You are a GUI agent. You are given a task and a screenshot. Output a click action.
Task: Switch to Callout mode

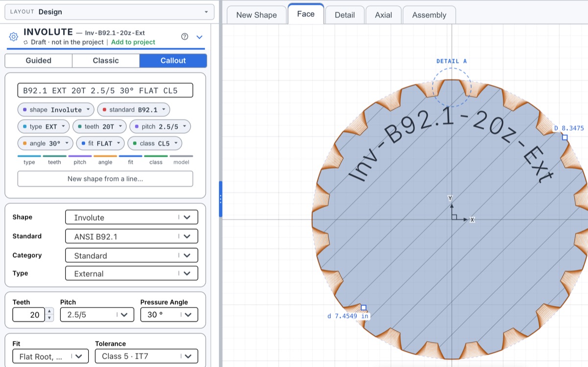(x=173, y=61)
